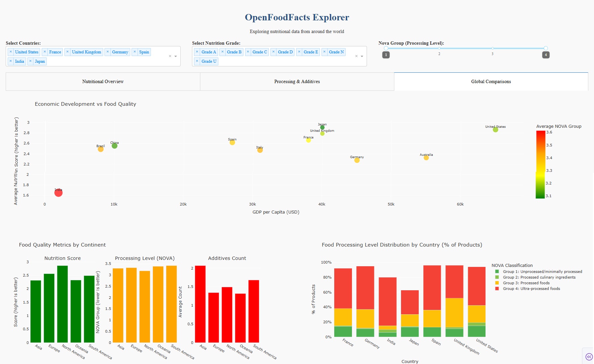Click the France scatter point

coord(309,140)
